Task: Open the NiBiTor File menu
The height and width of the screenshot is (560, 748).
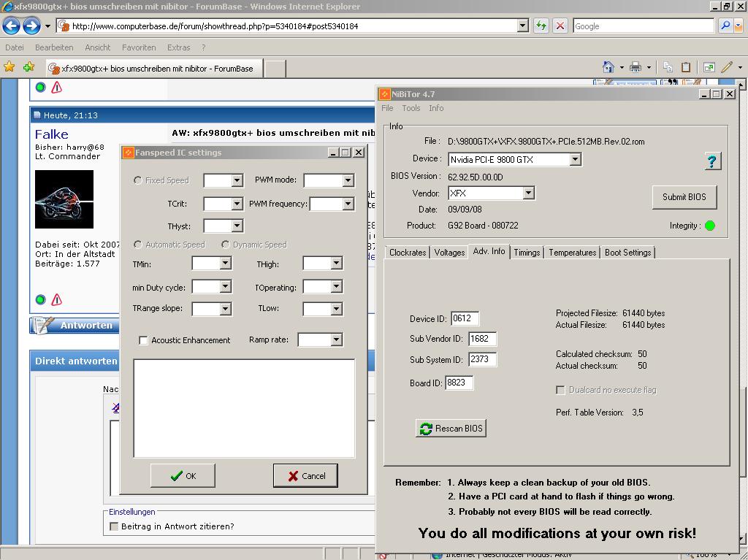Action: pyautogui.click(x=387, y=108)
